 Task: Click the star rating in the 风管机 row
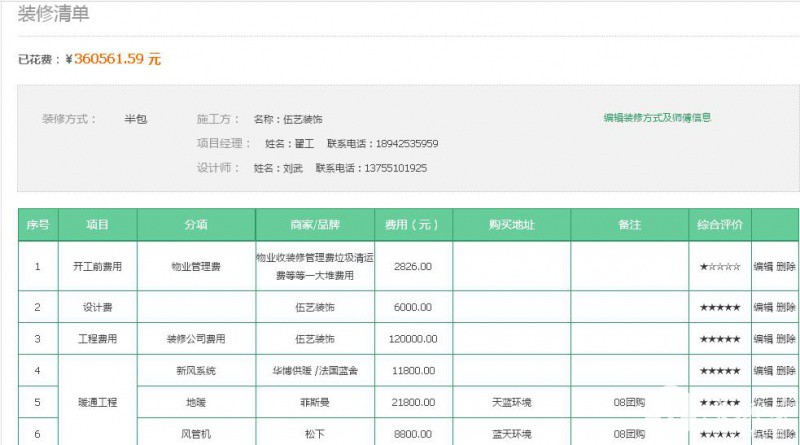[719, 435]
